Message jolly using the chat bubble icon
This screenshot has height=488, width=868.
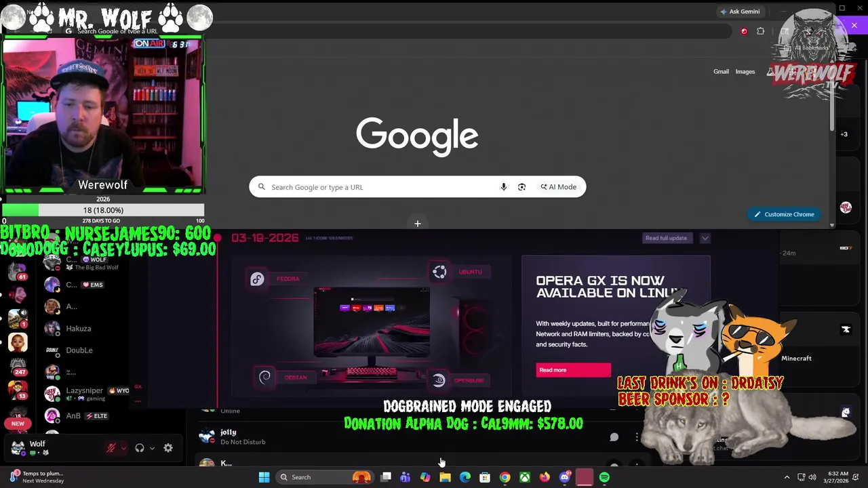[x=614, y=437]
